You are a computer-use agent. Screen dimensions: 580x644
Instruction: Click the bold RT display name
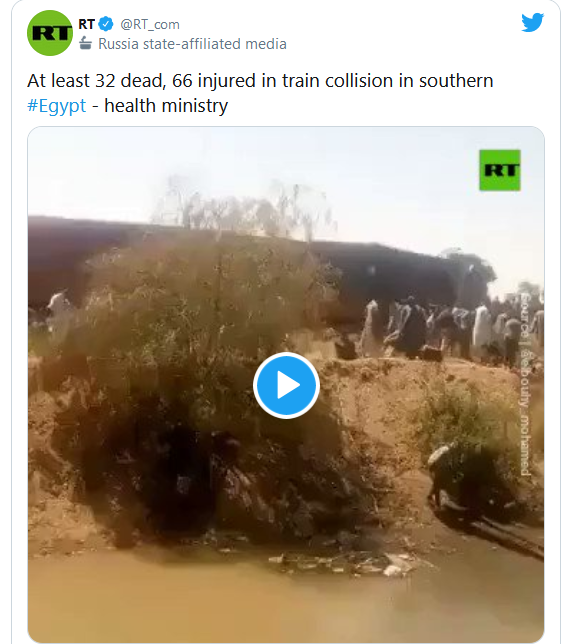click(x=87, y=24)
